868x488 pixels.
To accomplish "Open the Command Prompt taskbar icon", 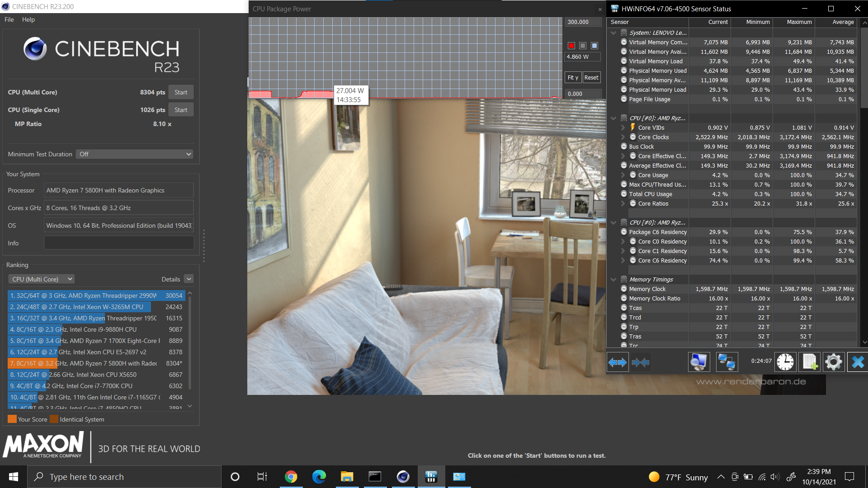I will coord(375,477).
